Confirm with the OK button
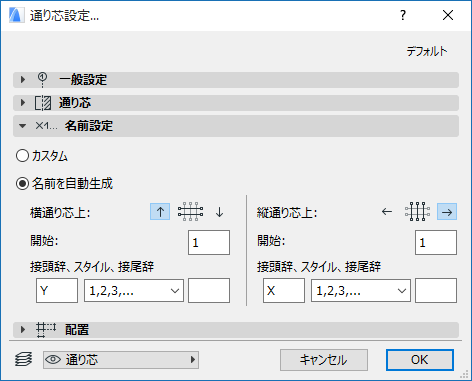This screenshot has height=381, width=472. click(x=420, y=360)
